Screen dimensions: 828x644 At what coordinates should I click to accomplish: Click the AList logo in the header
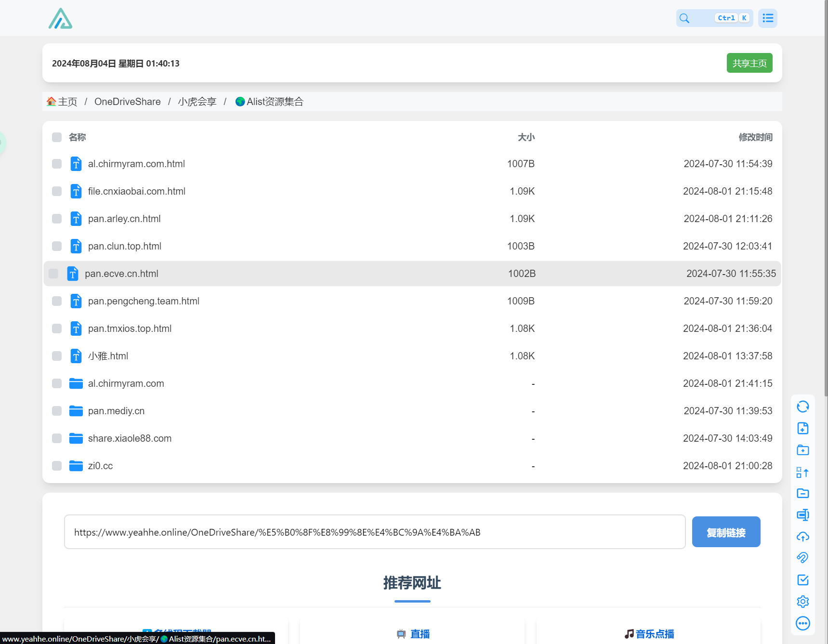[x=60, y=18]
